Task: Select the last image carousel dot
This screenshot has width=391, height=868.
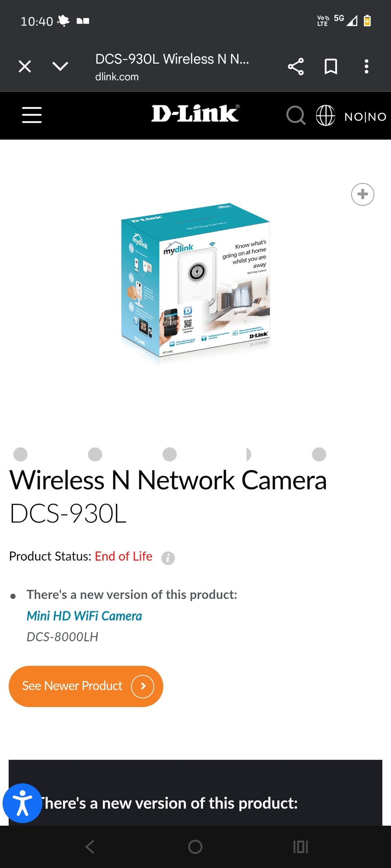Action: (319, 454)
